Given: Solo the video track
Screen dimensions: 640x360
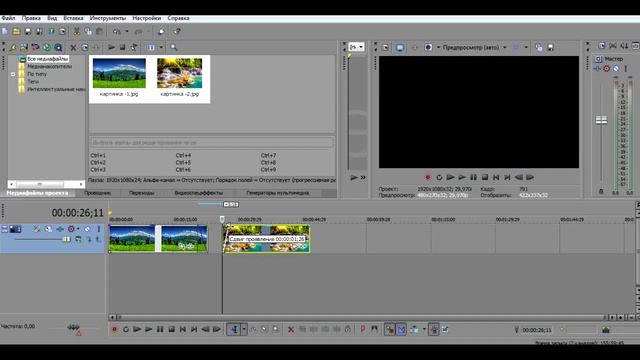Looking at the screenshot, I should [x=98, y=229].
